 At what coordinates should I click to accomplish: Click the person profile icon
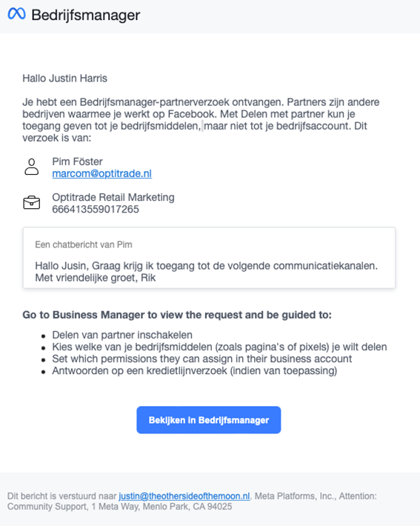[32, 167]
